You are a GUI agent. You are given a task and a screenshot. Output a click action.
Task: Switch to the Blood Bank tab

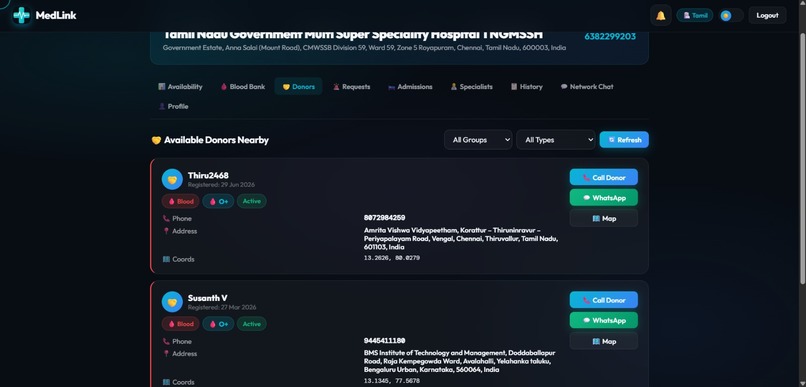coord(243,86)
